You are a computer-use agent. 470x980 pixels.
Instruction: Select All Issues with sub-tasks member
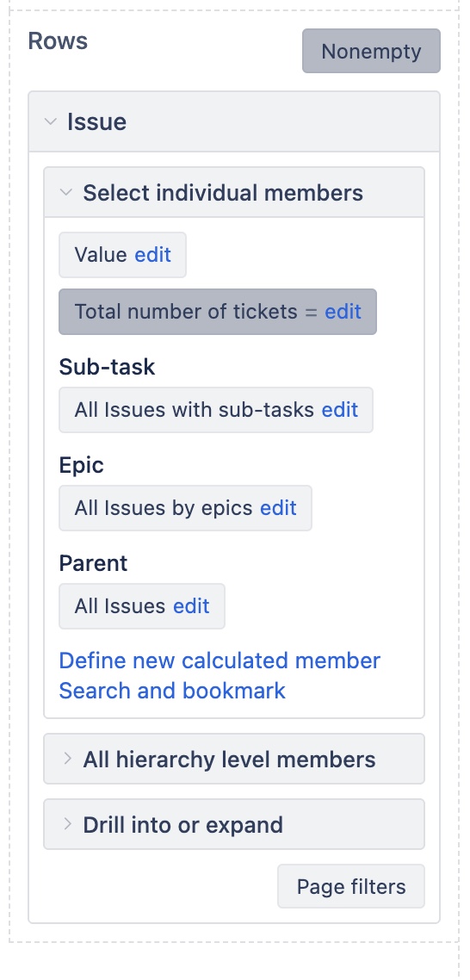(195, 410)
